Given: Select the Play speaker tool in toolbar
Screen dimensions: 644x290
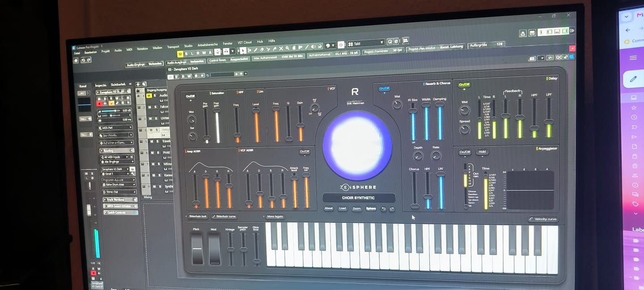Looking at the screenshot, I should coord(313,47).
